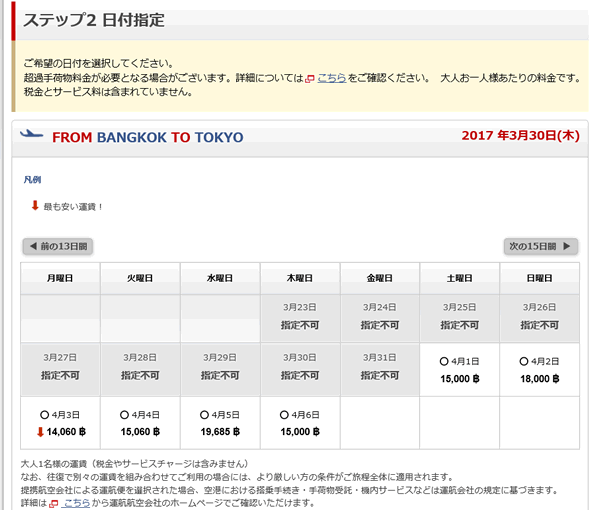
Task: Open the こちら link about excess baggage fees
Action: click(331, 78)
